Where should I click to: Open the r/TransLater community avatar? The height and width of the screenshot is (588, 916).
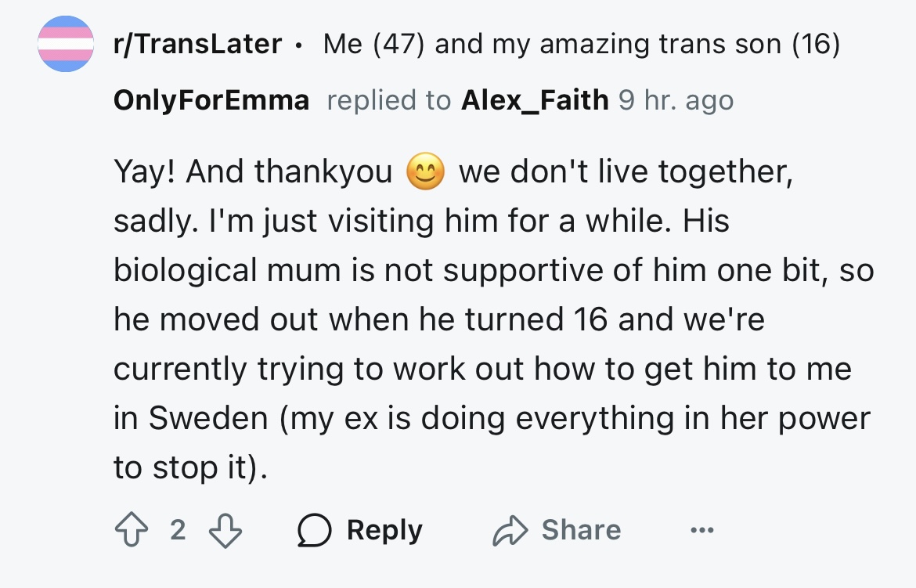click(x=66, y=44)
